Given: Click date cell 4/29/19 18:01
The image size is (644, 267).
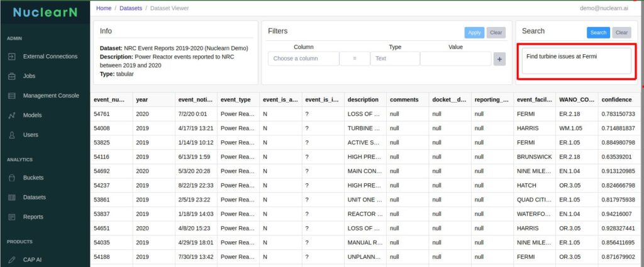Looking at the screenshot, I should tap(196, 242).
